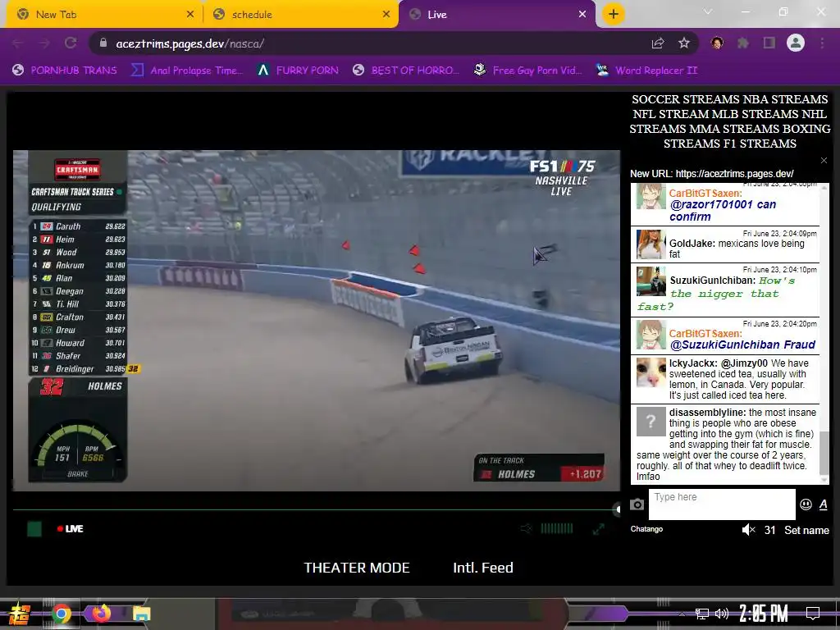Close the New URL chat banner
Viewport: 840px width, 630px height.
tap(824, 161)
